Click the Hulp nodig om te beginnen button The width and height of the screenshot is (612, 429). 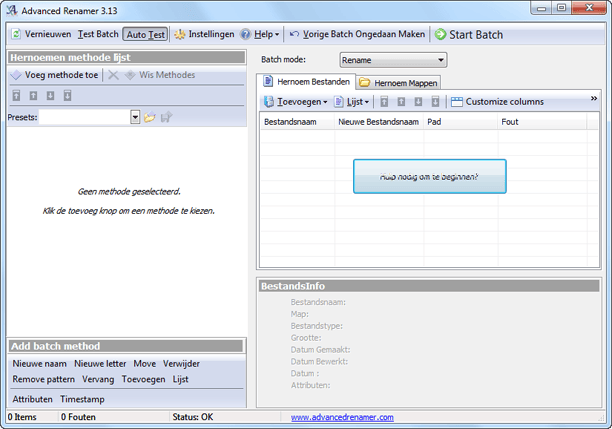[430, 176]
